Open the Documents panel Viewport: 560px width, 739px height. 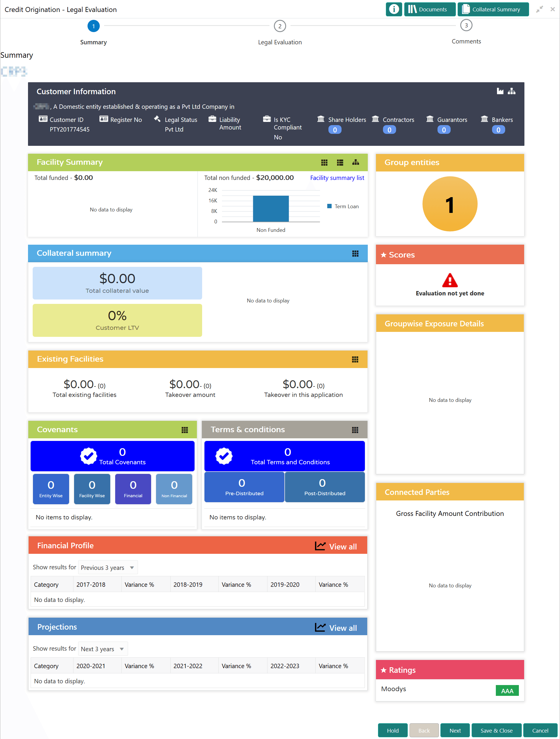click(x=429, y=9)
